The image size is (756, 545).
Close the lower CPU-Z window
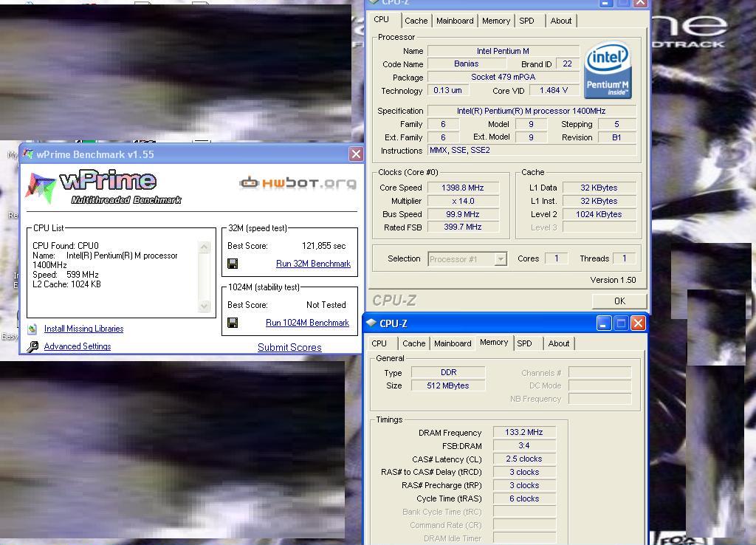638,323
